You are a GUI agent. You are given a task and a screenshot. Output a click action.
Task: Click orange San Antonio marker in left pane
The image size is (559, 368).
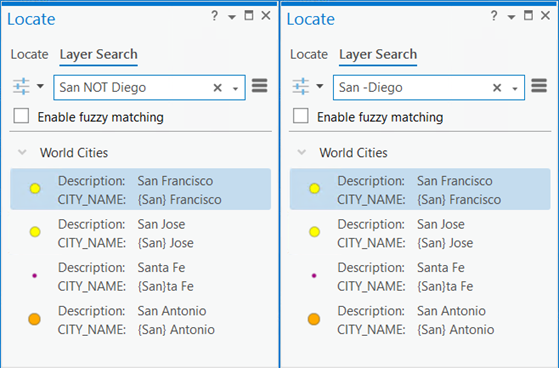(x=35, y=319)
